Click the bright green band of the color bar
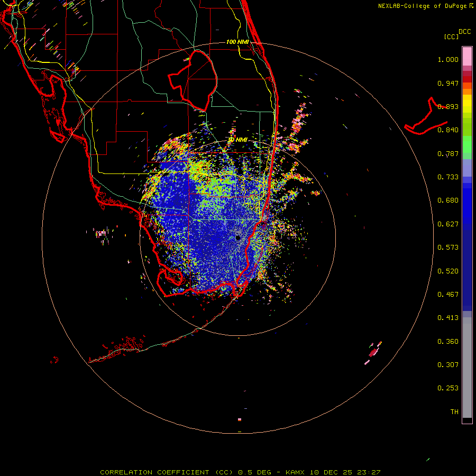 (x=467, y=144)
